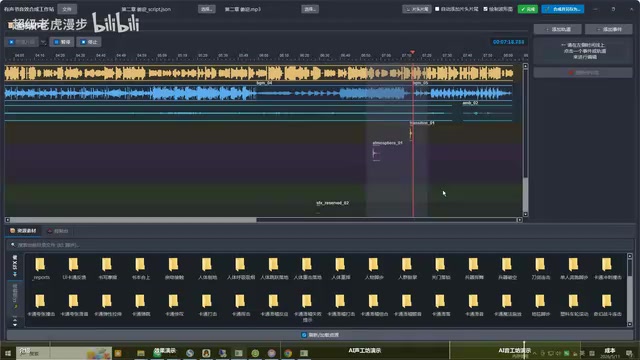The width and height of the screenshot is (640, 360).
Task: Open the 人体倒地 folder
Action: 207,268
